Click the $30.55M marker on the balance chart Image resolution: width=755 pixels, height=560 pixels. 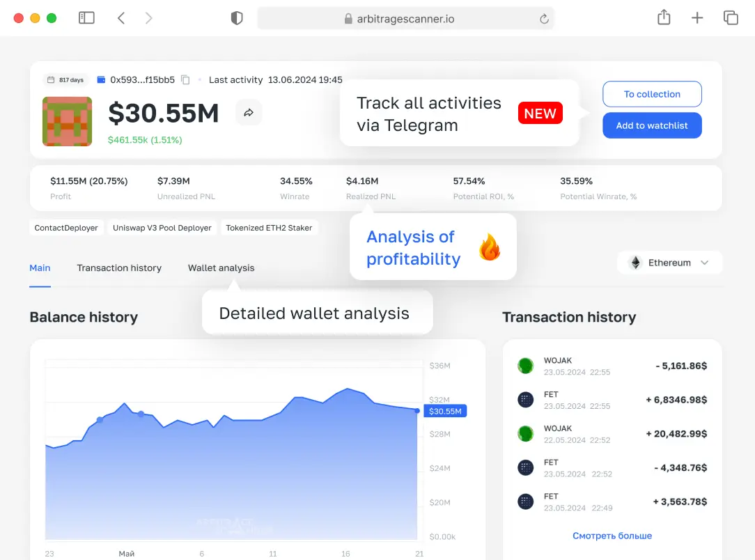[445, 411]
